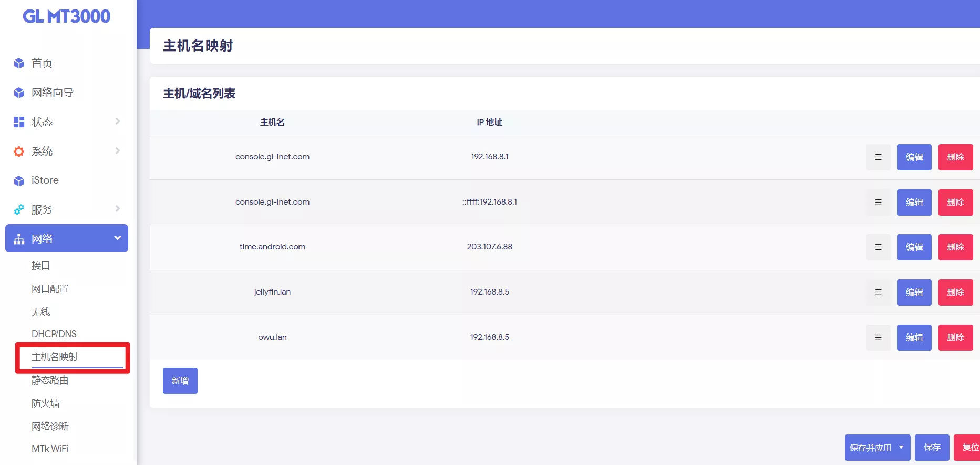This screenshot has width=980, height=465.
Task: Click the 首页 cube icon in sidebar
Action: (x=19, y=64)
